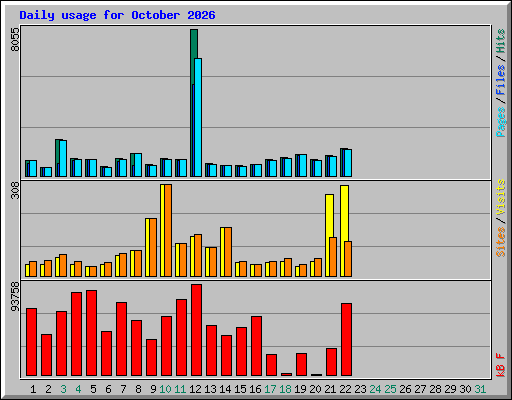Click the orange "Sites" legend label

point(500,242)
